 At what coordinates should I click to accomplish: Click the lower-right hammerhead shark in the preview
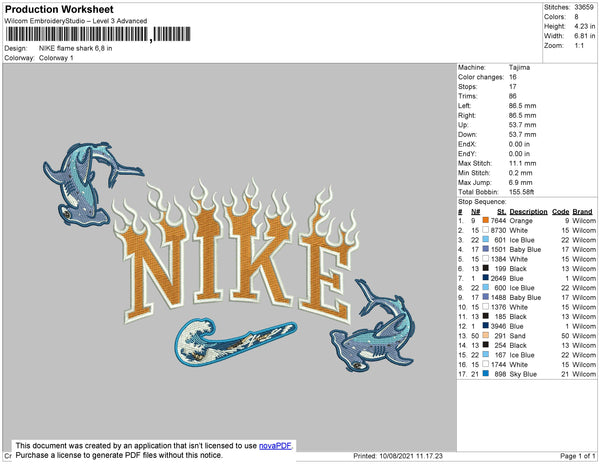[x=372, y=326]
